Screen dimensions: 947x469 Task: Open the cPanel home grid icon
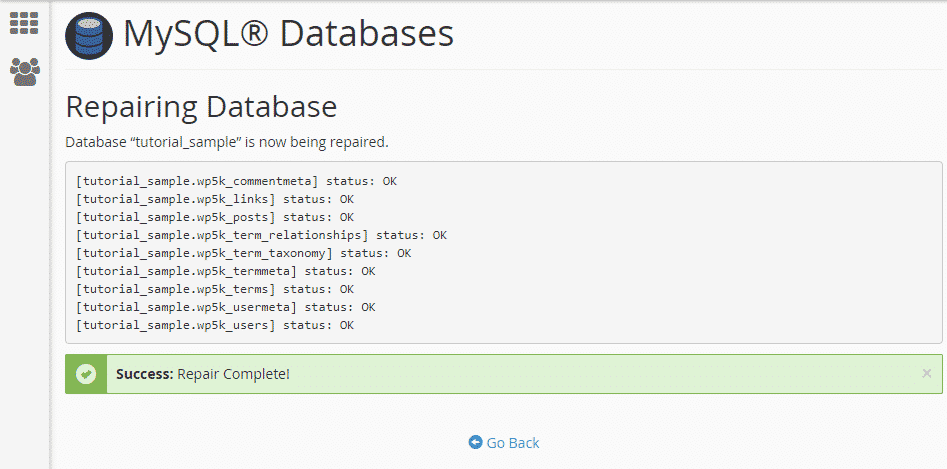24,23
